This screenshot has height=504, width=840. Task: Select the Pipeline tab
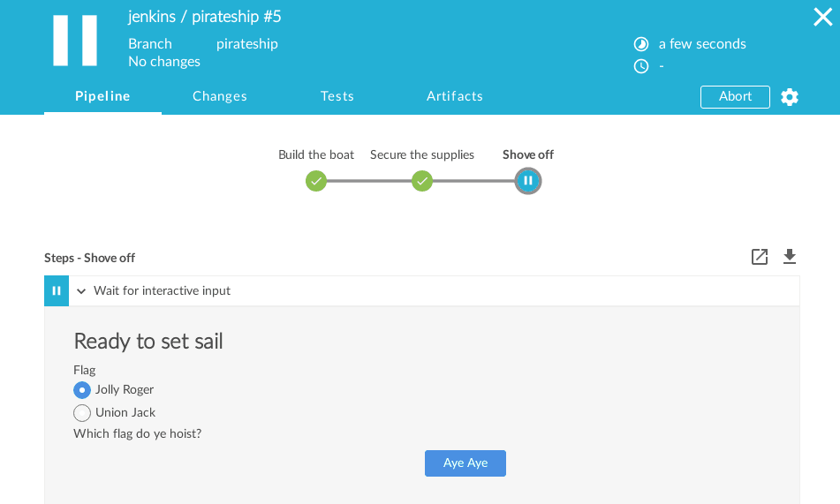click(x=102, y=96)
